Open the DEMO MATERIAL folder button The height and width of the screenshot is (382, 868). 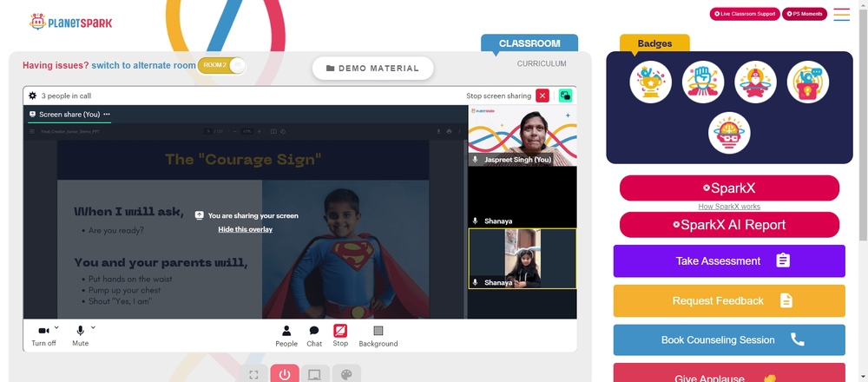[372, 68]
